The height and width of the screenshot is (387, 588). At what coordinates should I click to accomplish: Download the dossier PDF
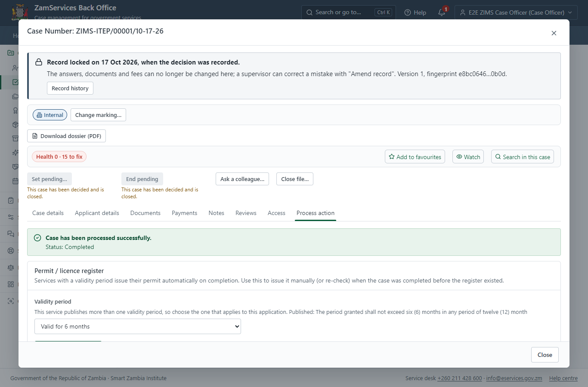click(x=66, y=136)
